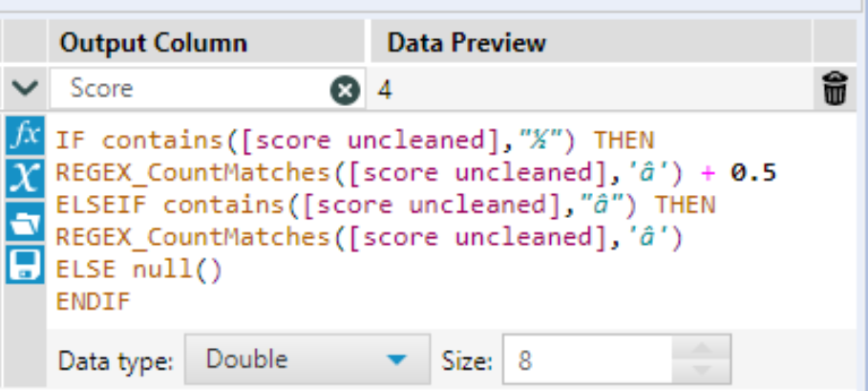
Task: Delete the Score expression with trash icon
Action: coord(835,89)
